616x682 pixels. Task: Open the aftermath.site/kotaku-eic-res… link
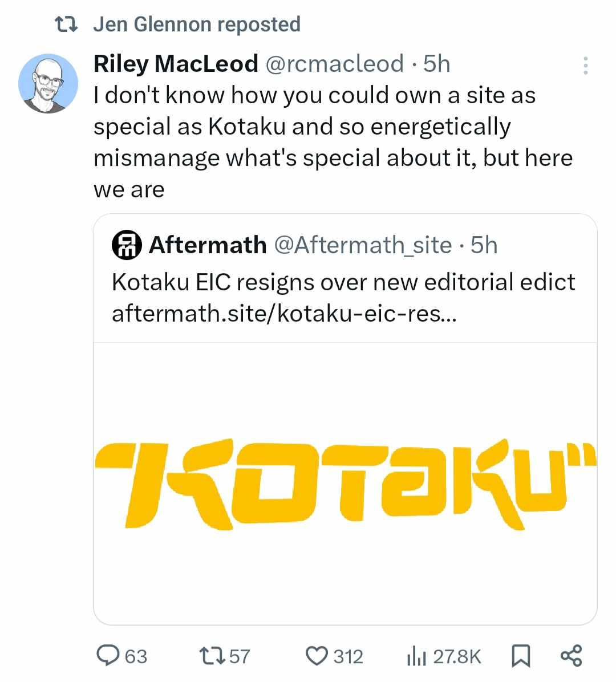[x=285, y=313]
